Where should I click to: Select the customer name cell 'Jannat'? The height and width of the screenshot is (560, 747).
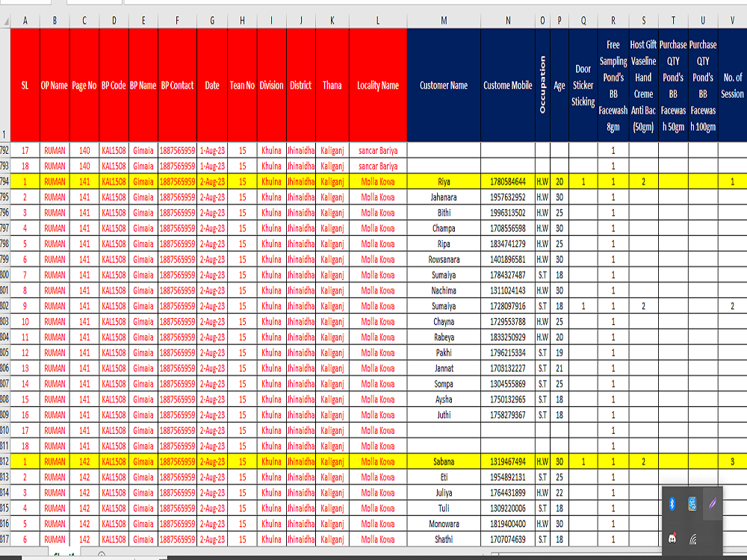444,368
